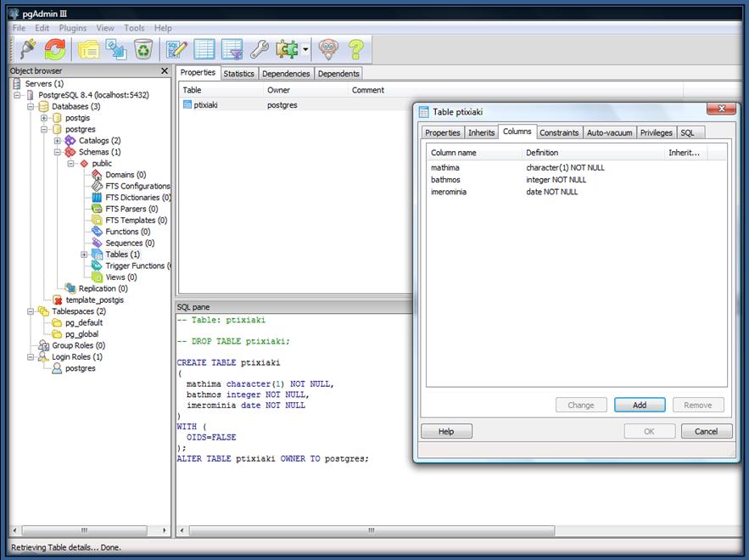Click OK in the Table ptixiaki dialog

649,432
